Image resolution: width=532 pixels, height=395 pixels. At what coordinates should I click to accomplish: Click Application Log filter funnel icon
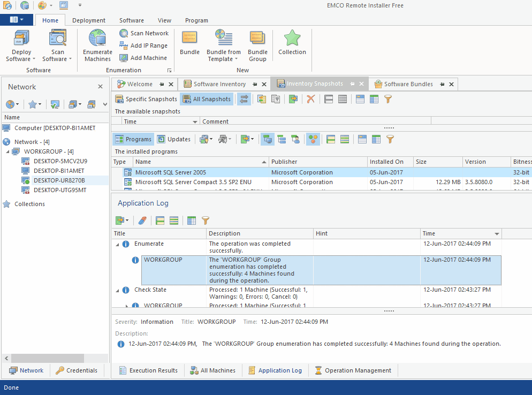coord(206,221)
